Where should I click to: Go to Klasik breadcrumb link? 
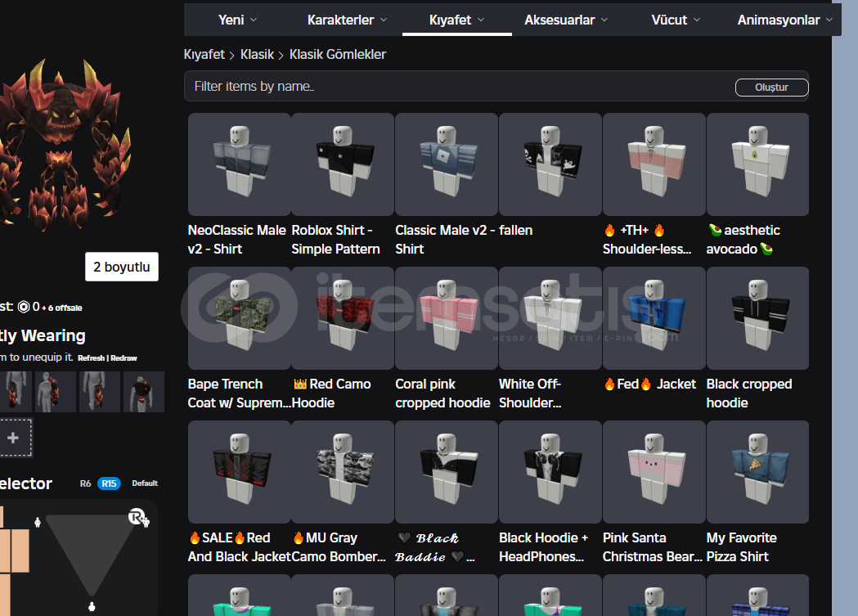point(257,55)
